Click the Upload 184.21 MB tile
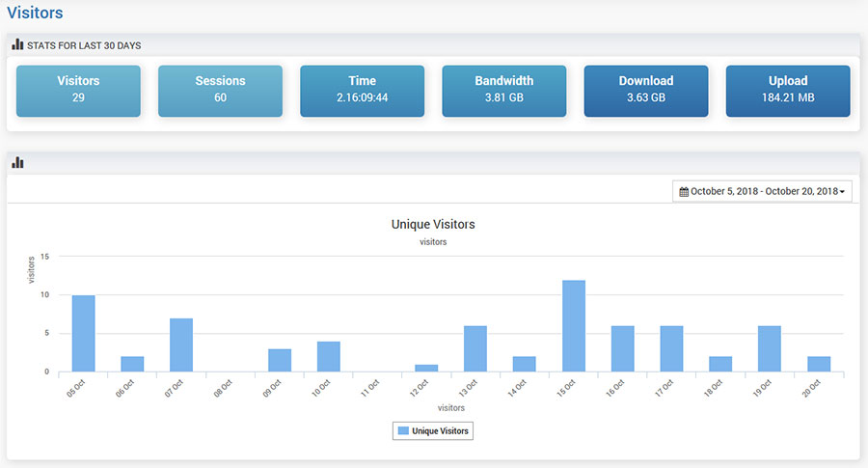868x468 pixels. [788, 90]
